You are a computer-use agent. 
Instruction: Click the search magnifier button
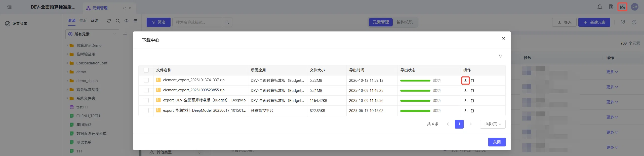(x=227, y=22)
